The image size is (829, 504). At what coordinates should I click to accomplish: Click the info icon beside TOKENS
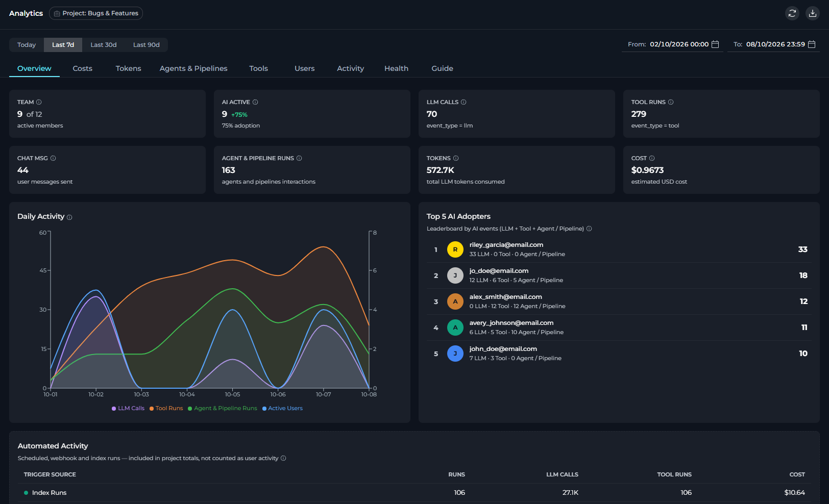(x=456, y=158)
